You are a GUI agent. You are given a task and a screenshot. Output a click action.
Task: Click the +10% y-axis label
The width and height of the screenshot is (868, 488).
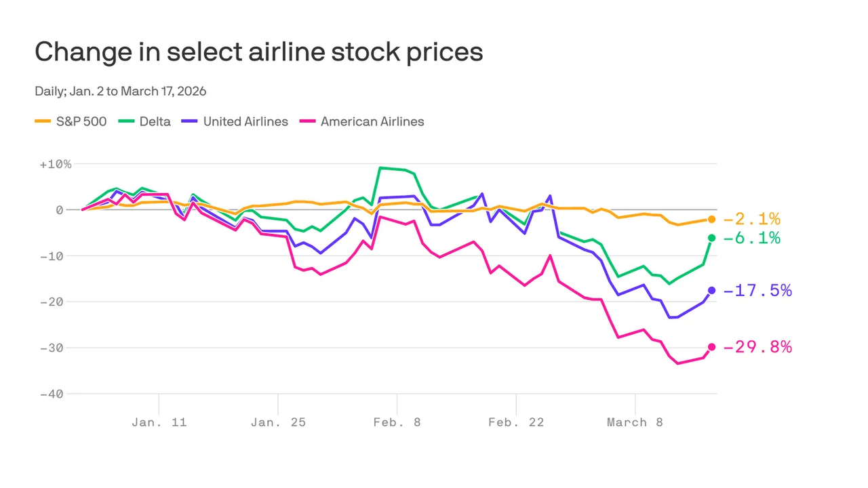55,164
